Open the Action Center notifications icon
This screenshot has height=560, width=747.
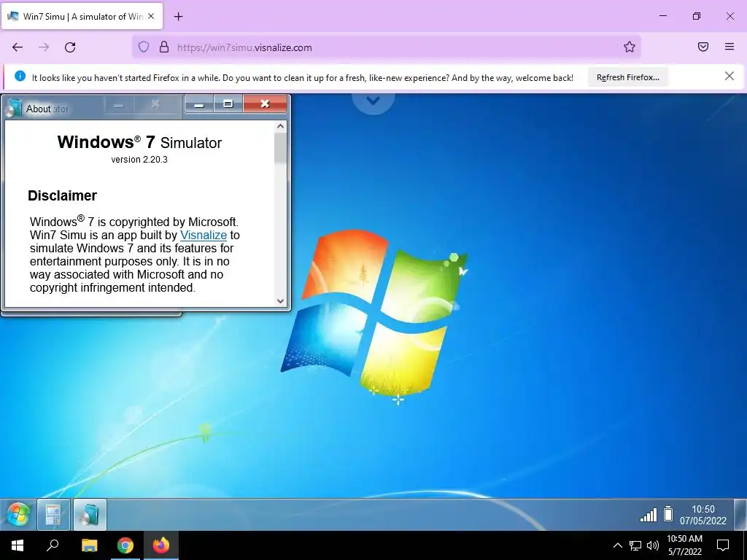[723, 545]
